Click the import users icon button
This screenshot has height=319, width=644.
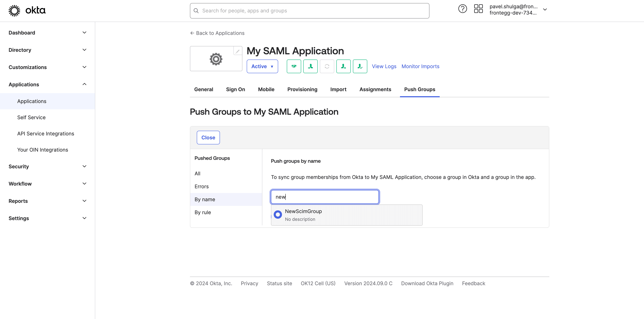point(310,66)
